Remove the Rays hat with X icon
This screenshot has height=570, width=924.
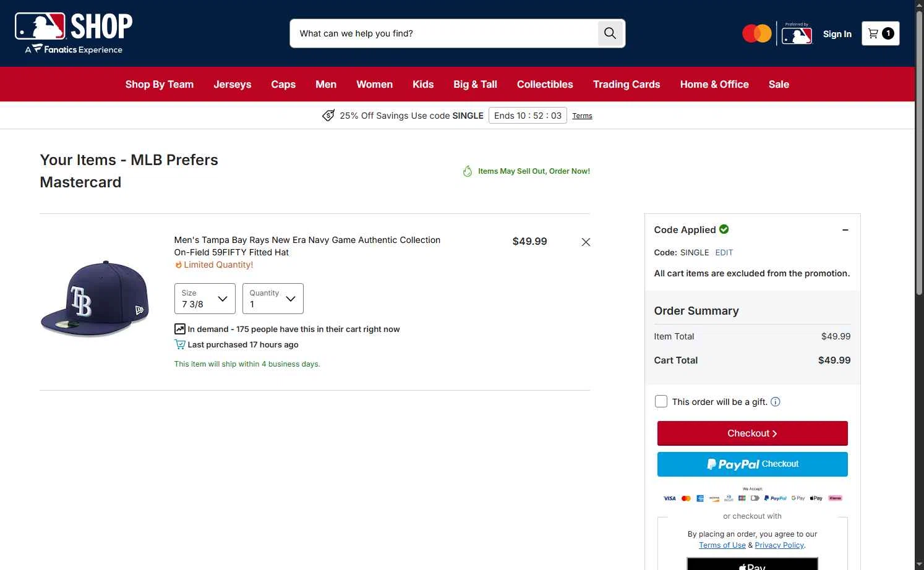point(586,242)
